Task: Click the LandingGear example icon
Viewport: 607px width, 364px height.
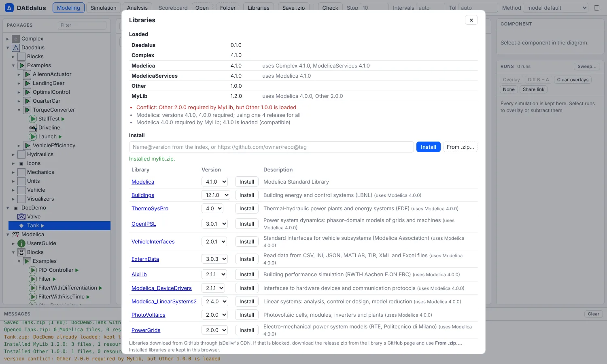Action: (27, 83)
